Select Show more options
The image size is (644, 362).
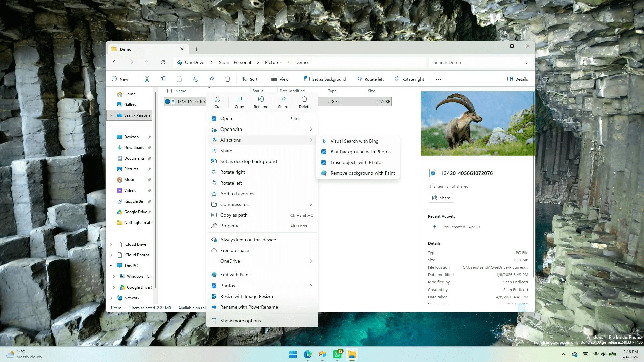[x=262, y=321]
